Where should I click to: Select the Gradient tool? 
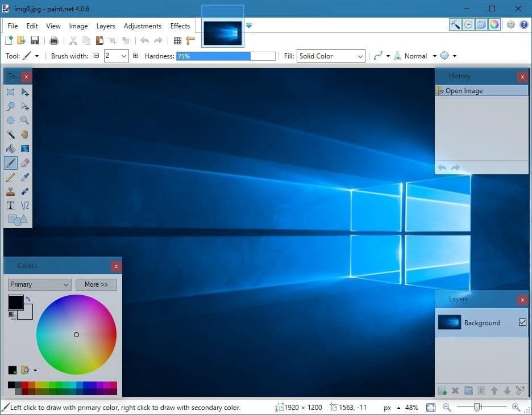tap(24, 148)
